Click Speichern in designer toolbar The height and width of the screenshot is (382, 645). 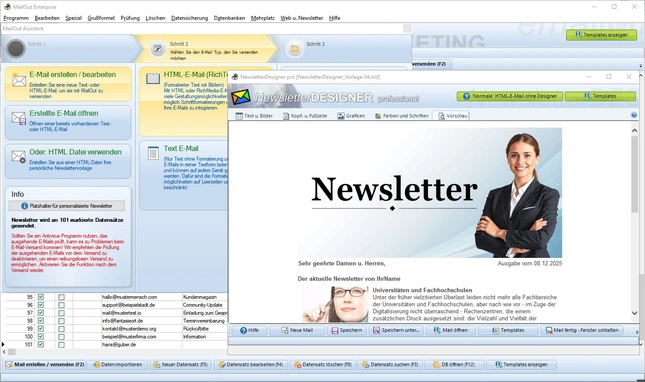click(x=347, y=330)
